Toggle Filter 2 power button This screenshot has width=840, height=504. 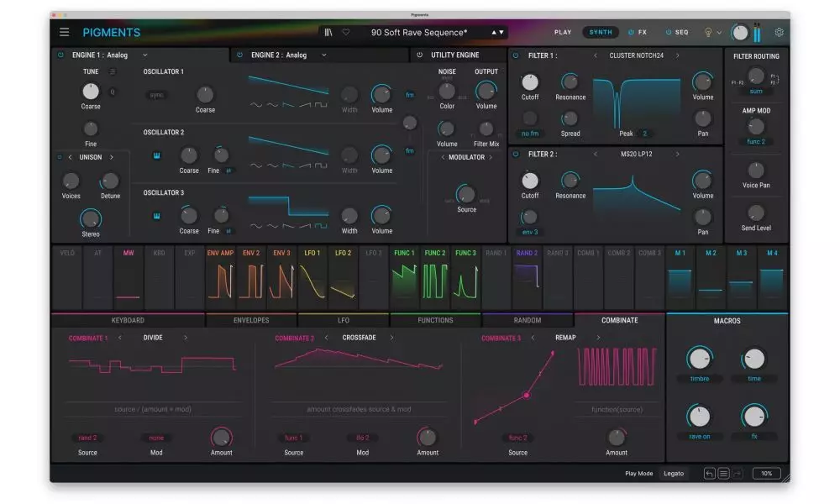516,154
